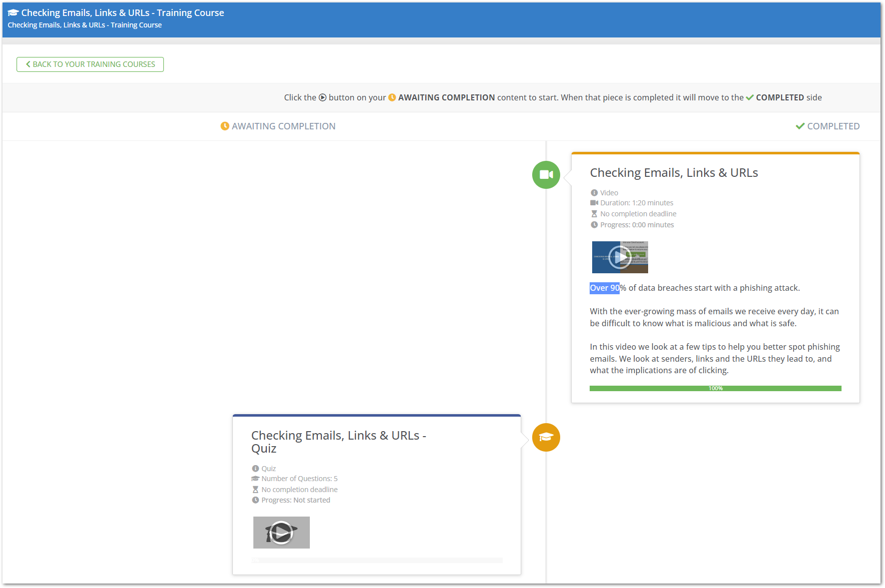Click the camera icon beside Duration
This screenshot has width=885, height=588.
pyautogui.click(x=594, y=203)
